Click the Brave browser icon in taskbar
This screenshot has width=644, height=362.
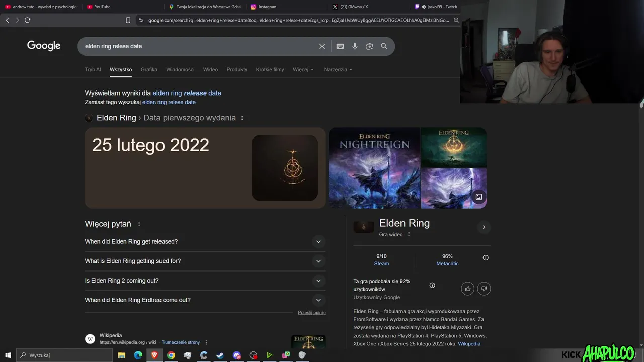click(154, 355)
